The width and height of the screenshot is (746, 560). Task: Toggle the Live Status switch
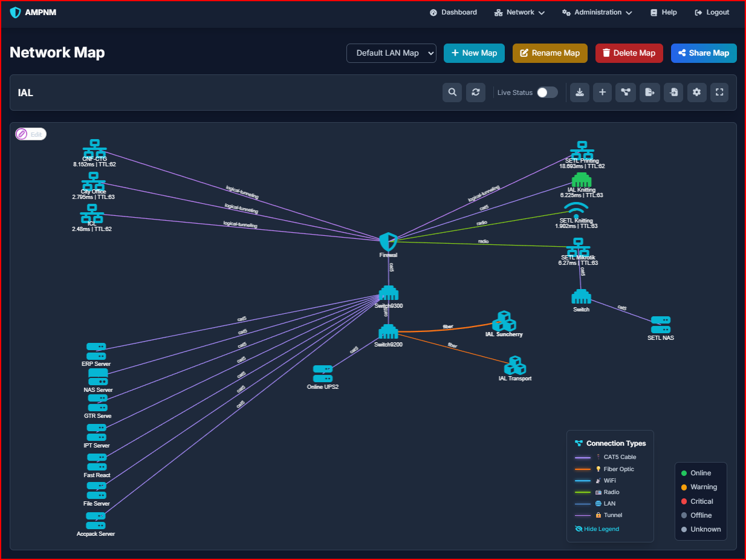[x=547, y=93]
